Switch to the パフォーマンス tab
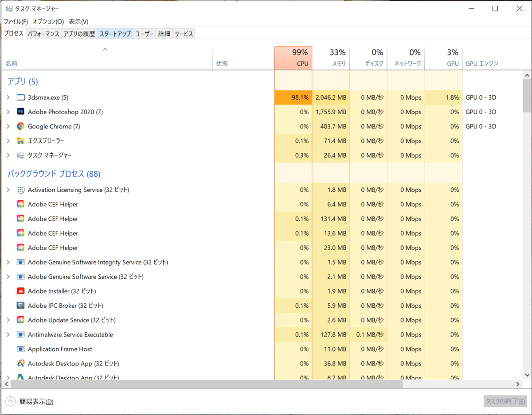 (x=43, y=34)
